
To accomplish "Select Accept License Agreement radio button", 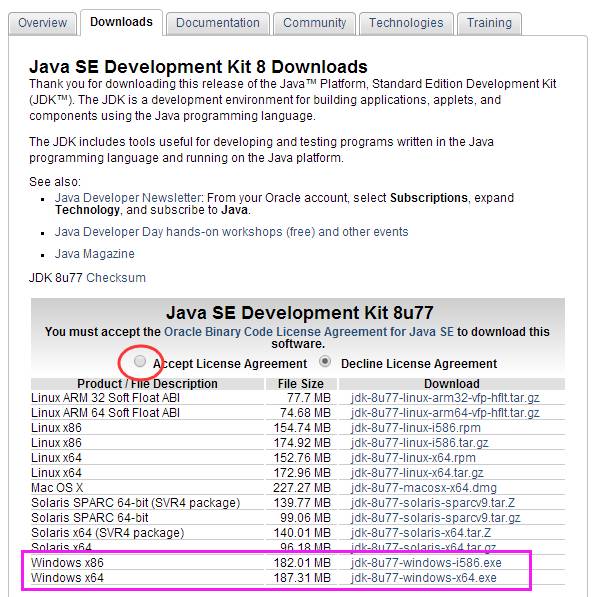I will [x=140, y=361].
